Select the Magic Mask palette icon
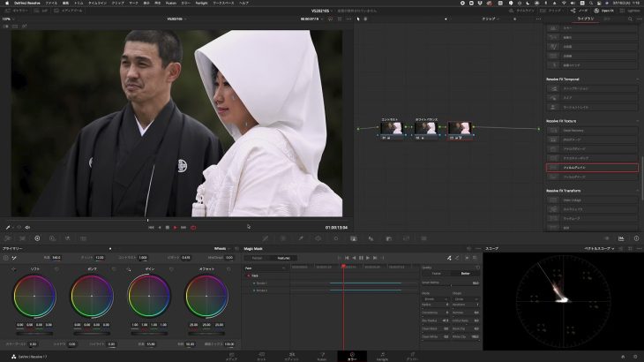This screenshot has width=644, height=362. (x=353, y=238)
